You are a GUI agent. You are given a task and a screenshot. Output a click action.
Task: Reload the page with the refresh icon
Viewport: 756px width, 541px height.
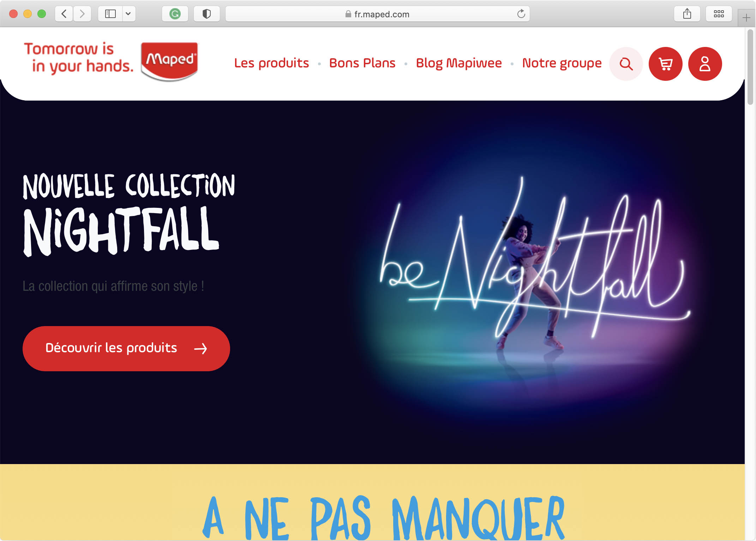point(521,14)
